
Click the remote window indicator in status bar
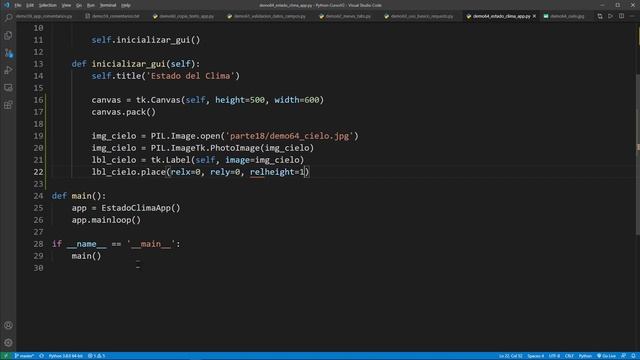click(6, 356)
